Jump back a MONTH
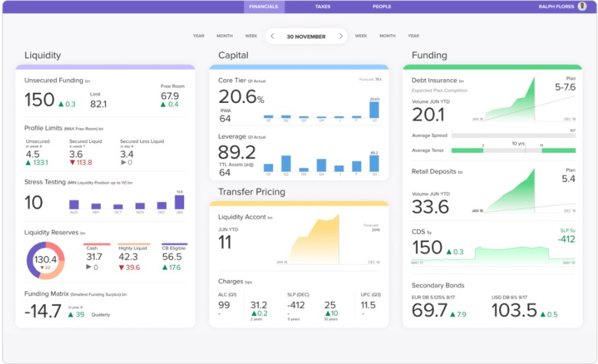Viewport: 598px width, 364px height. pyautogui.click(x=225, y=36)
